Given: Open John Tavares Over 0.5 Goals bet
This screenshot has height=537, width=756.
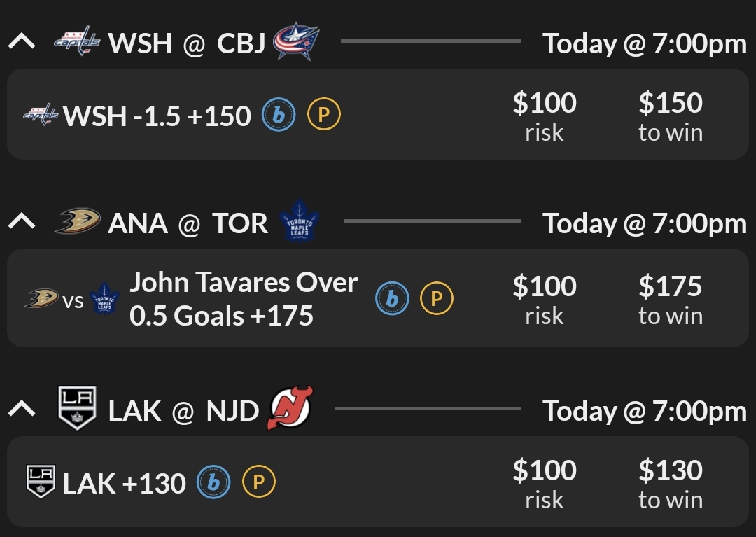Looking at the screenshot, I should point(243,299).
